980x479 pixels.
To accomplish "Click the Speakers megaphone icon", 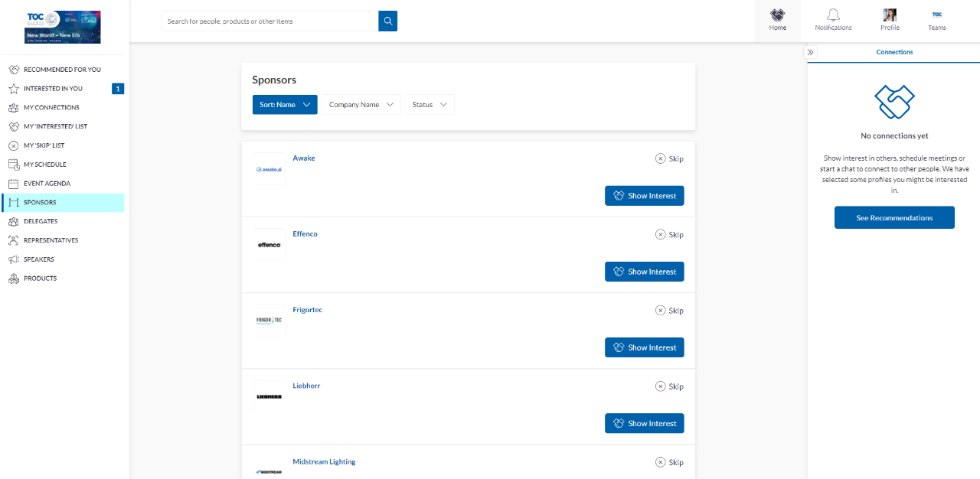I will click(14, 259).
